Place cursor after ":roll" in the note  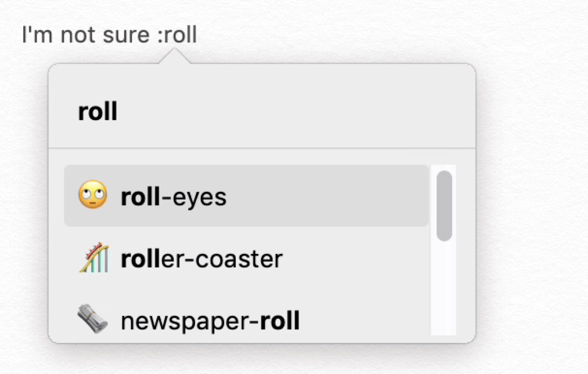(x=198, y=35)
